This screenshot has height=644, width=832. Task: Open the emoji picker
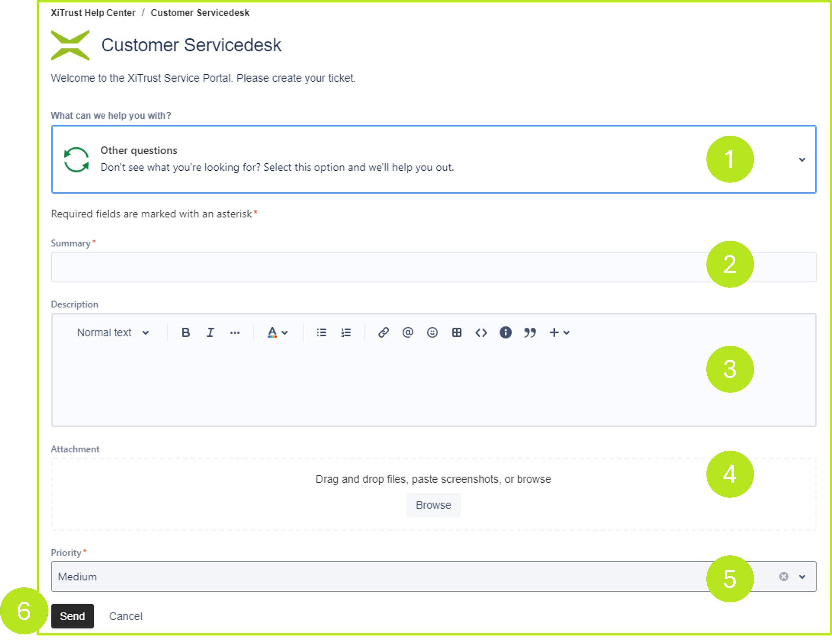[432, 333]
